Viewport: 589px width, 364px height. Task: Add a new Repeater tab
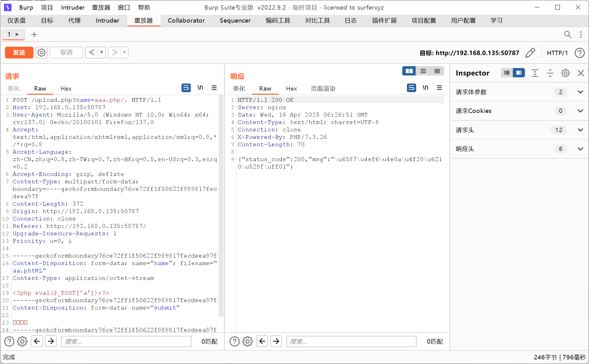[x=34, y=34]
